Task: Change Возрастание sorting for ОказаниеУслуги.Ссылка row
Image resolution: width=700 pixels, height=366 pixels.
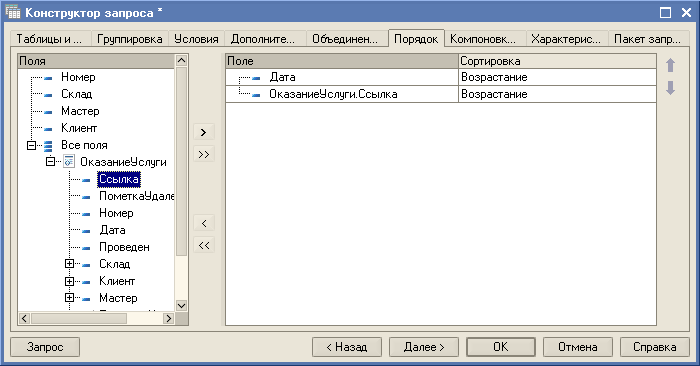Action: tap(557, 94)
